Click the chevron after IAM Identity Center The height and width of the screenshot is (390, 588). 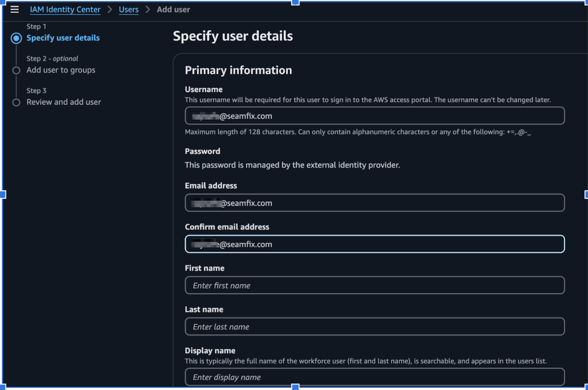coord(109,9)
